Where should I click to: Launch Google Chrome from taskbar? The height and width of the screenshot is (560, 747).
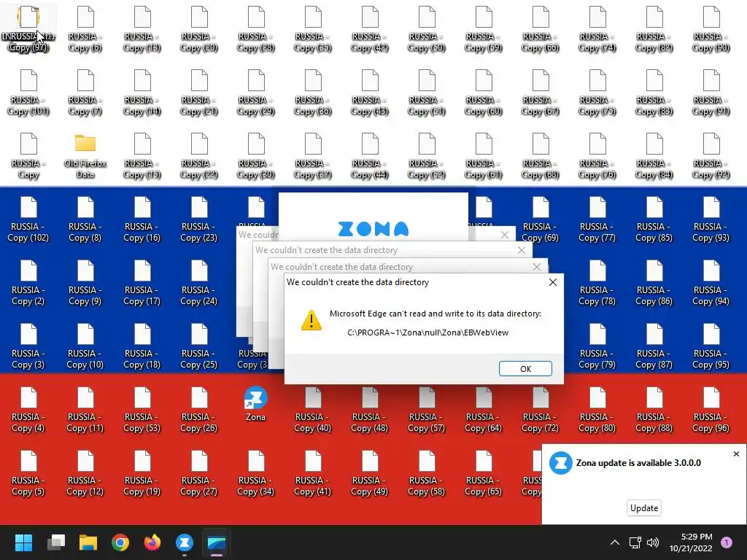click(120, 542)
